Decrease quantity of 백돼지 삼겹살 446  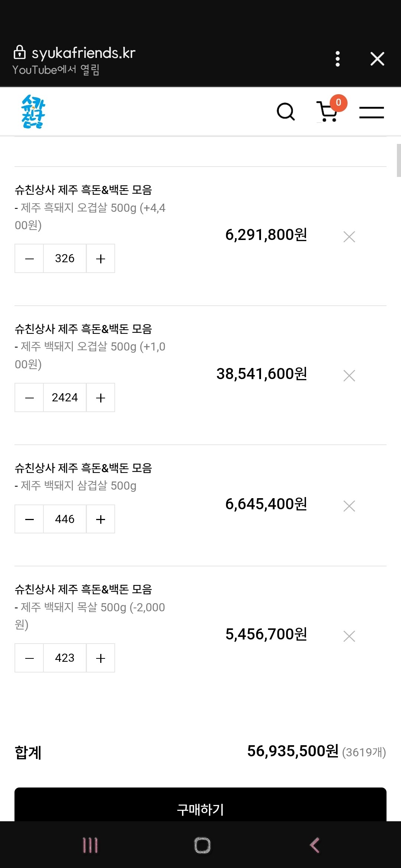[x=29, y=519]
